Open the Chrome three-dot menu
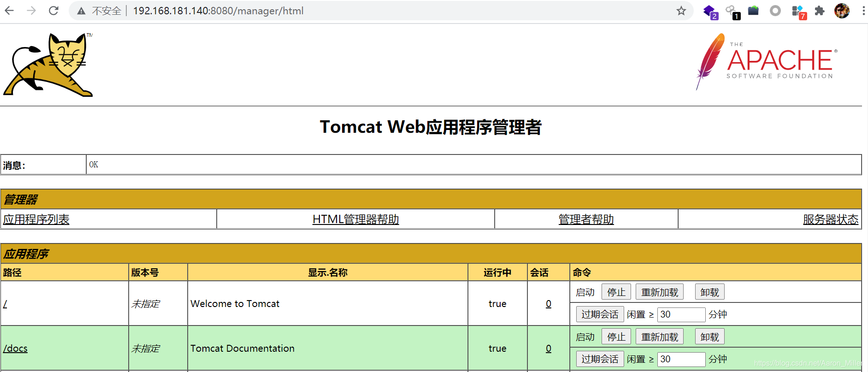The height and width of the screenshot is (372, 868). [863, 11]
